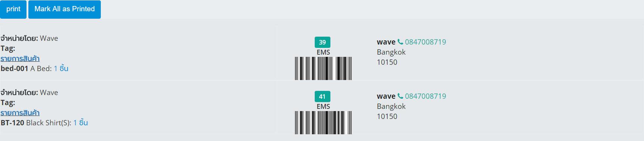Screen dimensions: 644x141
Task: Click barcode image for order 39
Action: 323,68
